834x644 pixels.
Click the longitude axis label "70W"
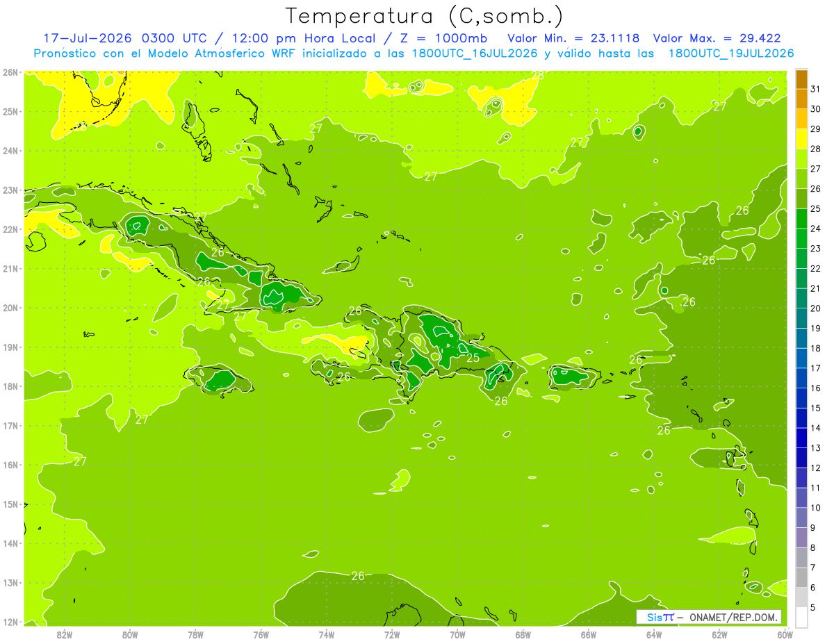point(457,634)
